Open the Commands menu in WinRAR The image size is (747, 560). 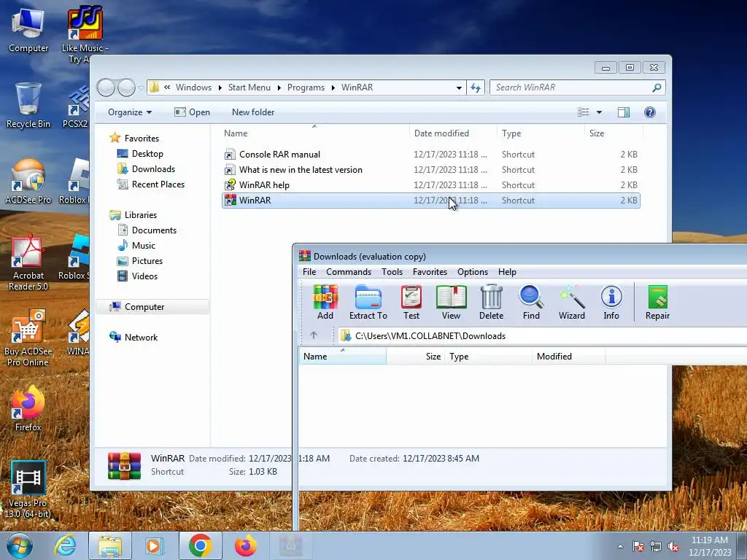pos(349,272)
